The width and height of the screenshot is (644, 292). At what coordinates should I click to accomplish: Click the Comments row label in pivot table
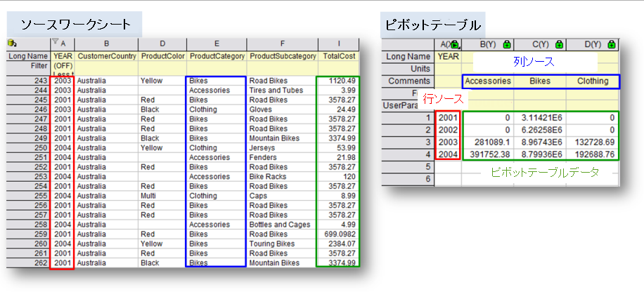(408, 81)
